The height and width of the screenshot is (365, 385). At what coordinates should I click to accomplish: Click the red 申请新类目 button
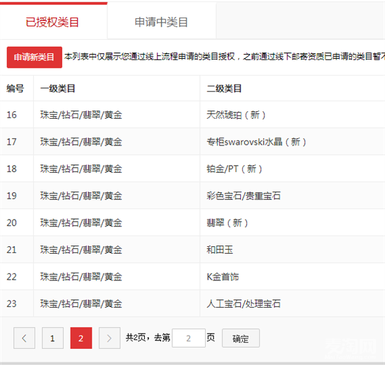(34, 57)
